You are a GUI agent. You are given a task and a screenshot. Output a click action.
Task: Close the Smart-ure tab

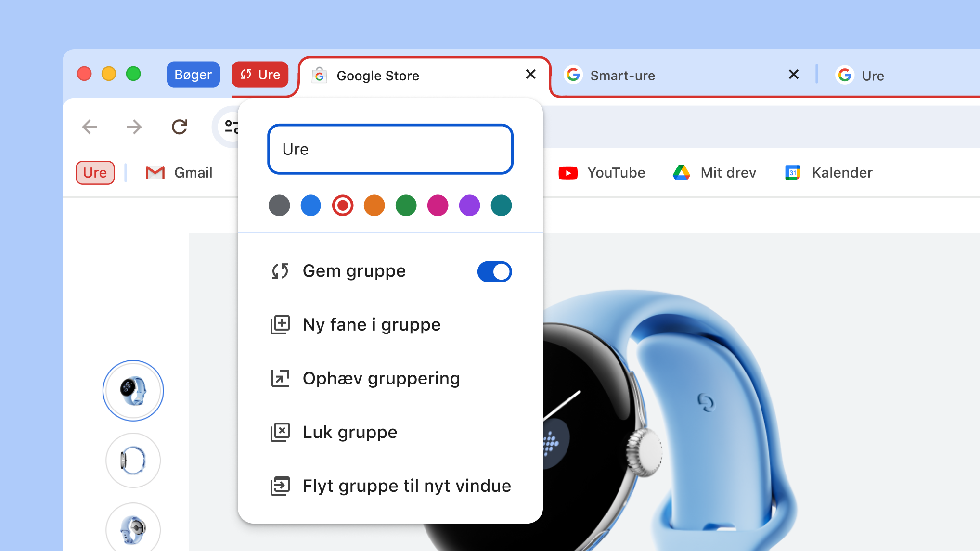[x=793, y=75]
